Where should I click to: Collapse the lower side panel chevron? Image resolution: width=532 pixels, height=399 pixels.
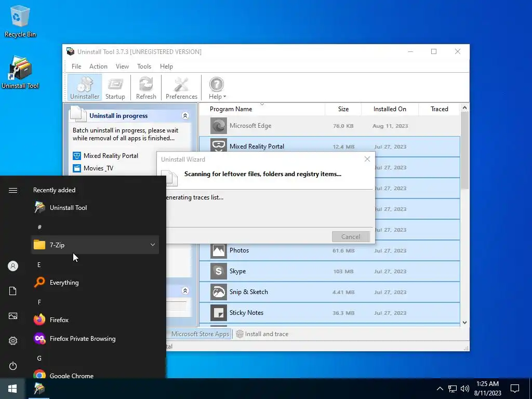point(185,291)
